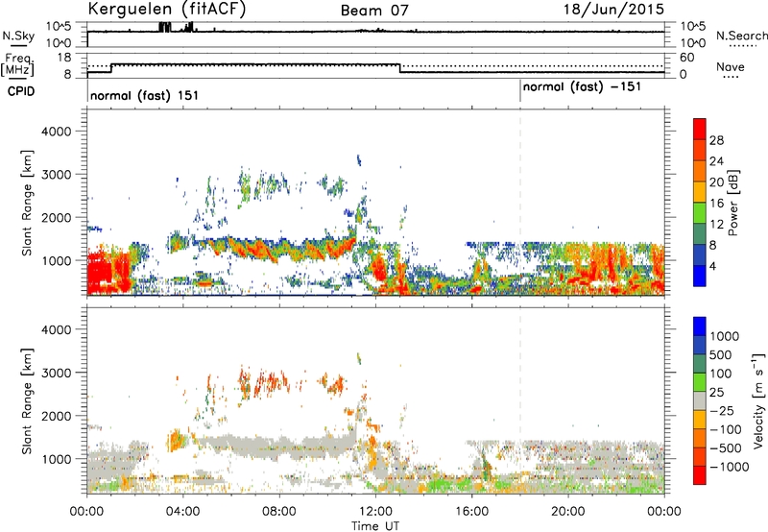This screenshot has width=768, height=532.
Task: Click the 'Velocity [m s-1]' colorbar title
Action: pyautogui.click(x=758, y=400)
